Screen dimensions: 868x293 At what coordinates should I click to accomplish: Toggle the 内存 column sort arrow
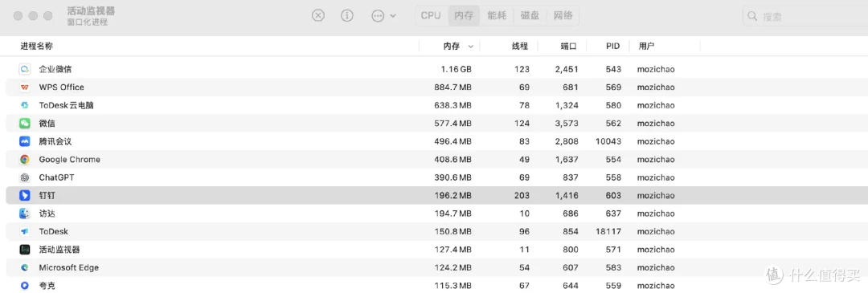click(471, 47)
